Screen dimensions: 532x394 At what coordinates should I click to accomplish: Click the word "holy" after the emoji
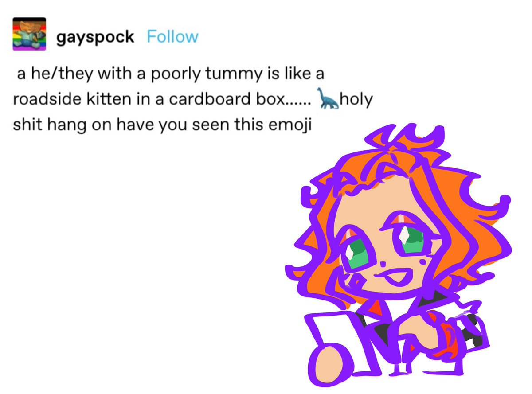(356, 99)
